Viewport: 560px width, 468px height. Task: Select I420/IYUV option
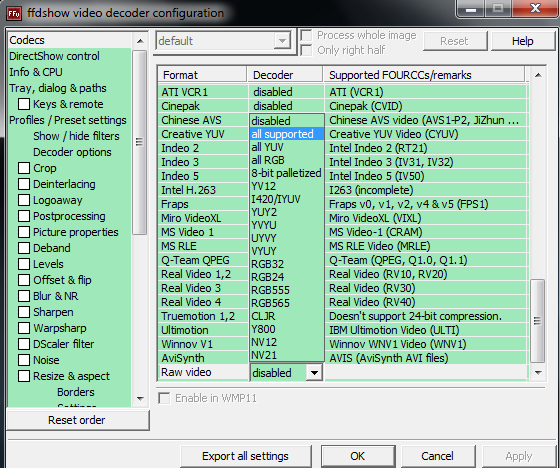pos(287,199)
